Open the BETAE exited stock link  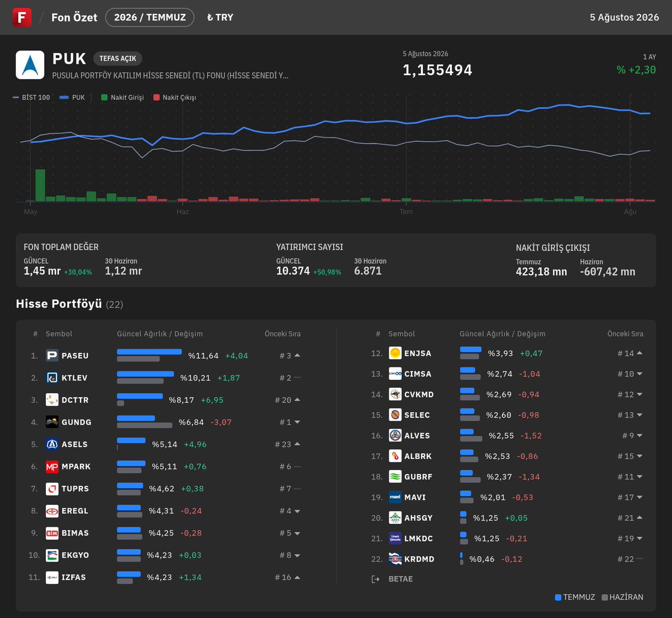(400, 579)
